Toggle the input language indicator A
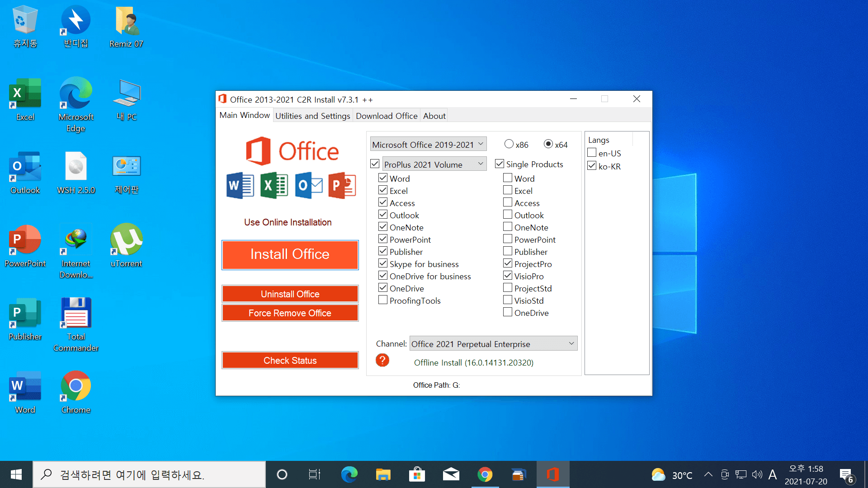Image resolution: width=868 pixels, height=488 pixels. click(773, 474)
